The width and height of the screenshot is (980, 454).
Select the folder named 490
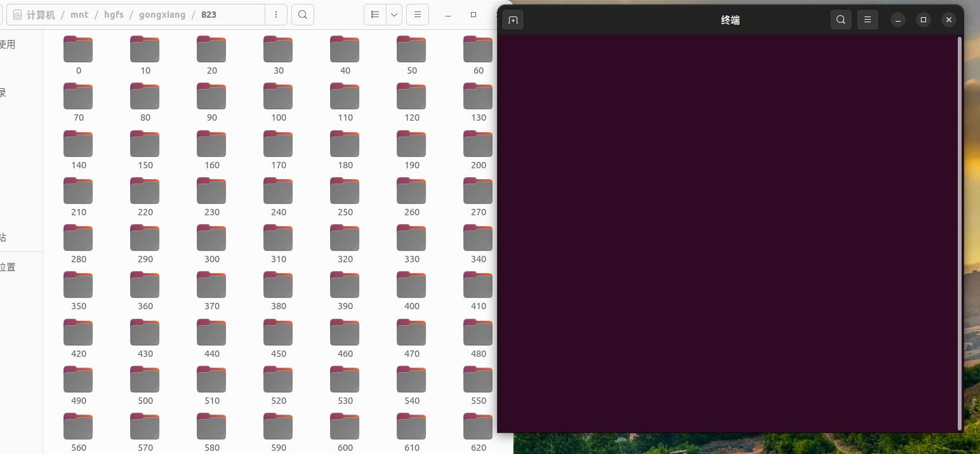click(78, 380)
